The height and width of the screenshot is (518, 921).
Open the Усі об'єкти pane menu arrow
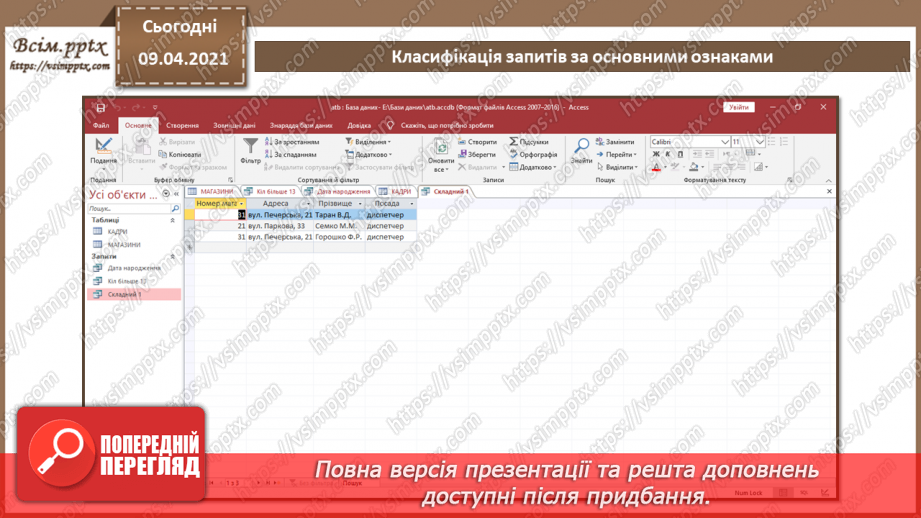(166, 194)
